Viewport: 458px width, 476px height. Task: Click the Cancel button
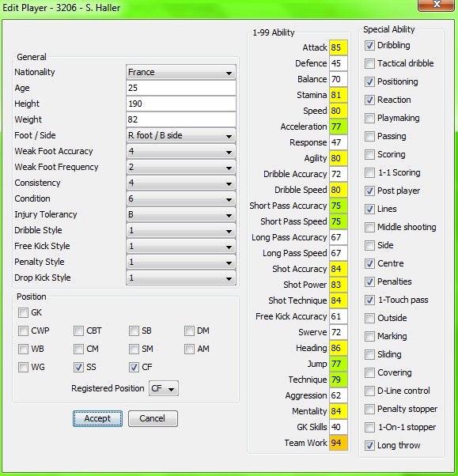[153, 418]
